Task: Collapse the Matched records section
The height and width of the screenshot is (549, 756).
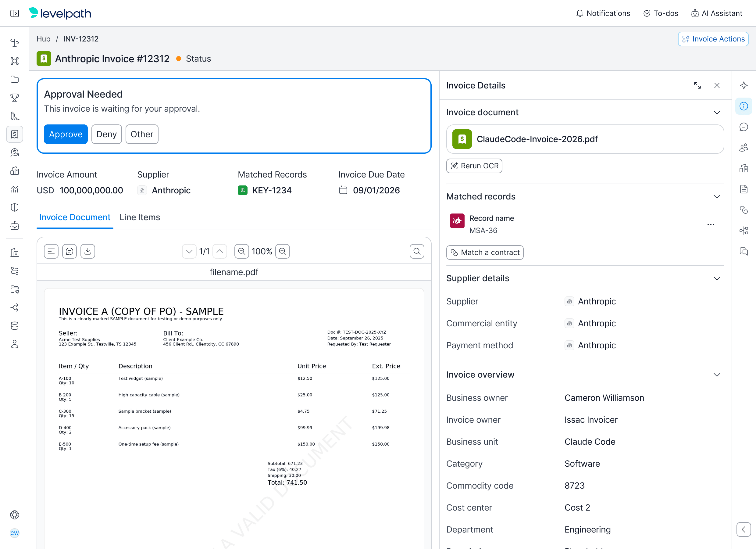Action: point(717,196)
